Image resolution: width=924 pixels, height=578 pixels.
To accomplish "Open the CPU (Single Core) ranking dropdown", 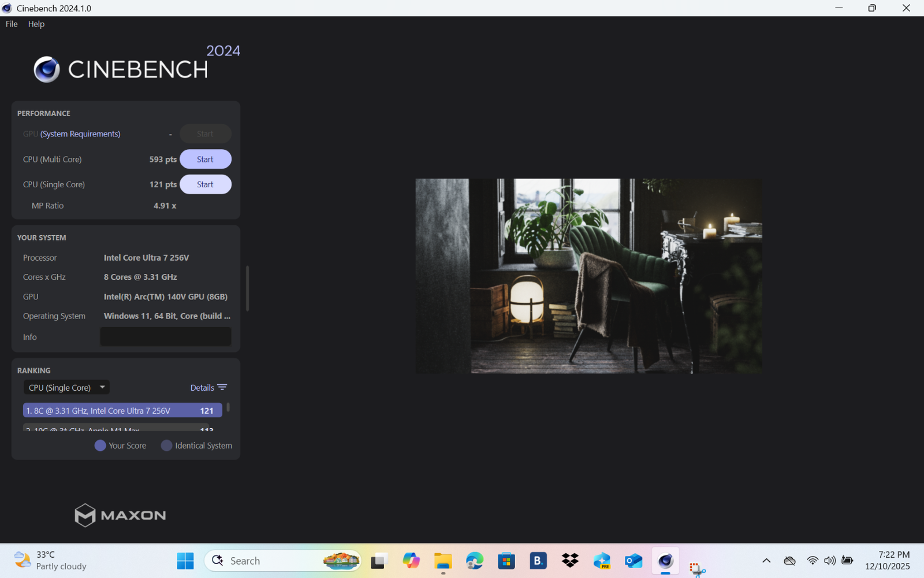I will (66, 387).
